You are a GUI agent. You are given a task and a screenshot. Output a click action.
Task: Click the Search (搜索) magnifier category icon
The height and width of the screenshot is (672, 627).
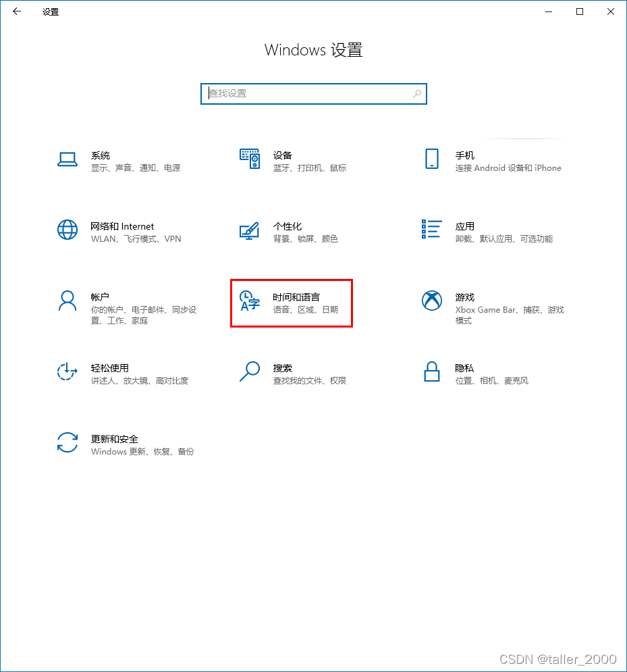250,371
